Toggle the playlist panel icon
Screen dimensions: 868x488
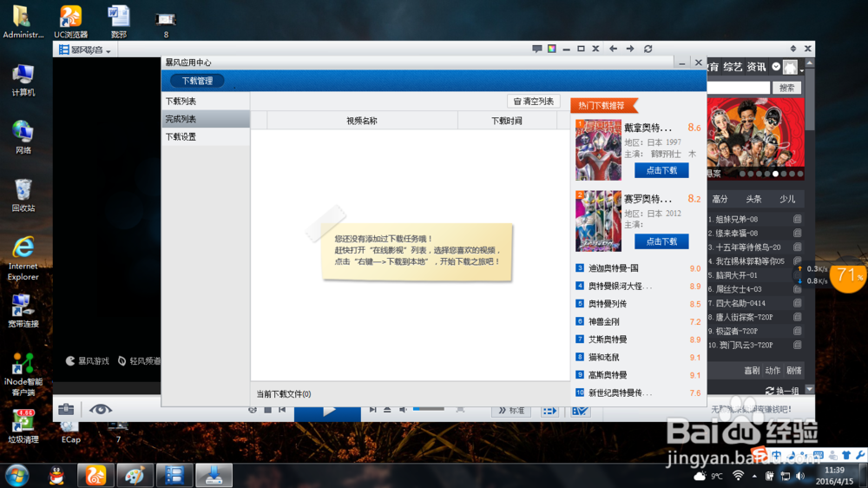(549, 411)
